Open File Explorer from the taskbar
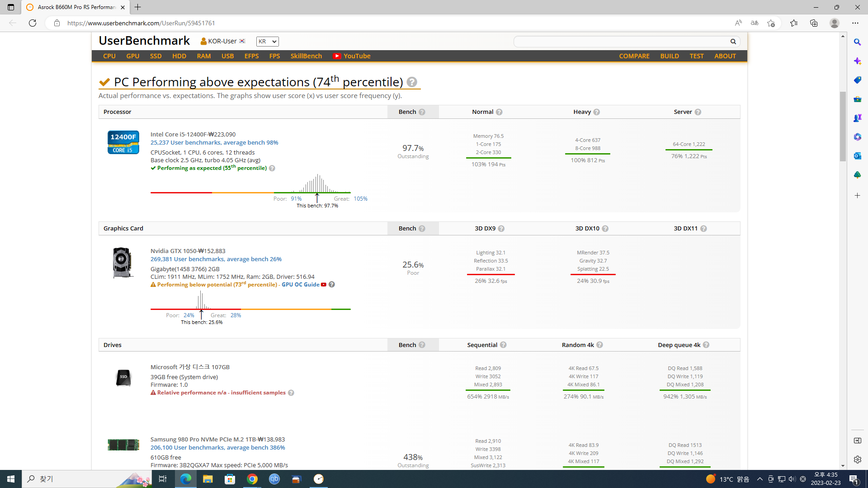 click(x=208, y=479)
